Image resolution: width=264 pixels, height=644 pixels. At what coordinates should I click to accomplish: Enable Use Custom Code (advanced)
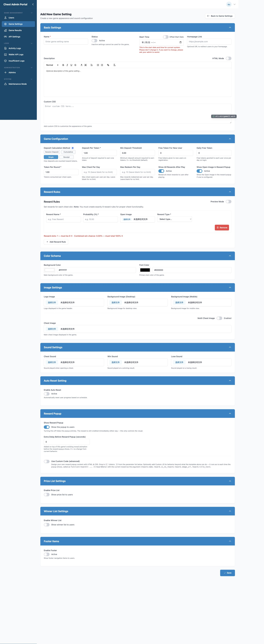(47, 462)
